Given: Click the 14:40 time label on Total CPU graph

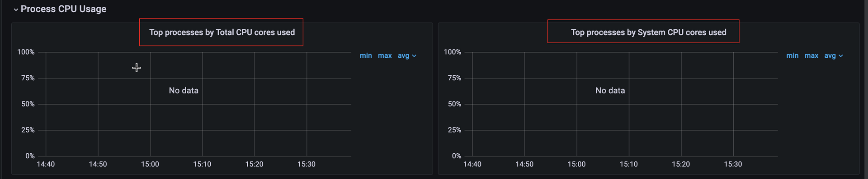Looking at the screenshot, I should [46, 164].
